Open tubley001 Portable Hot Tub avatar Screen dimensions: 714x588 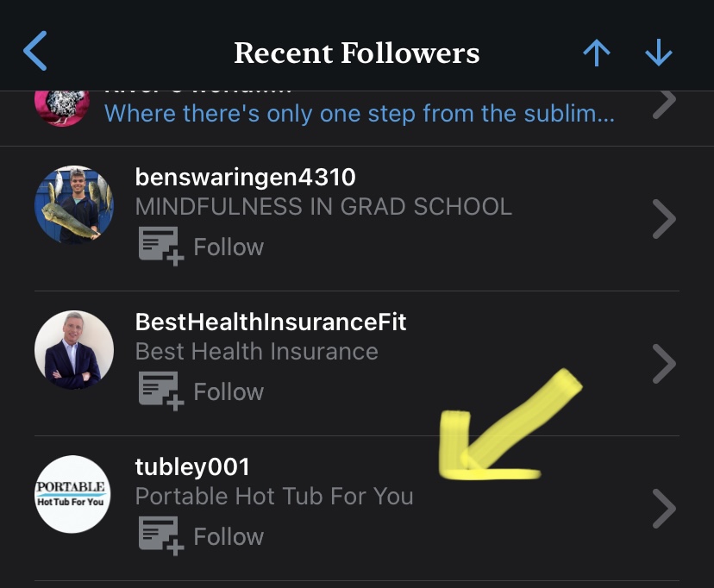(x=74, y=495)
